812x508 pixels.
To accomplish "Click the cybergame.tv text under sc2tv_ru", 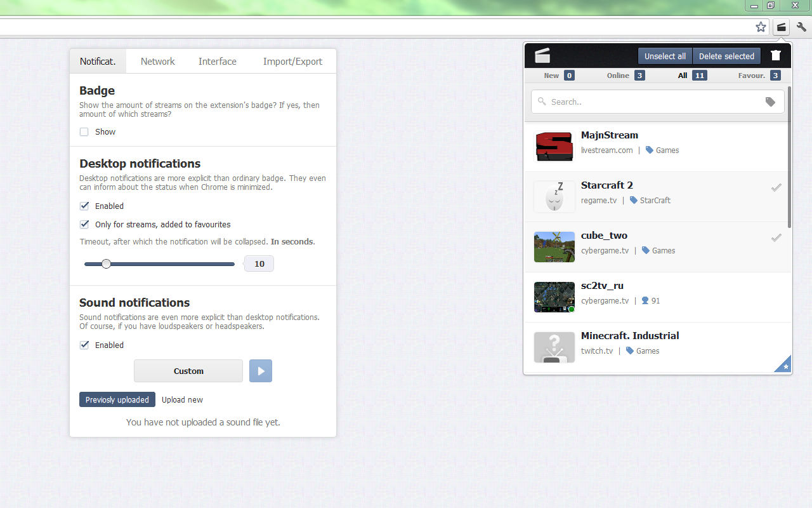I will (x=605, y=301).
